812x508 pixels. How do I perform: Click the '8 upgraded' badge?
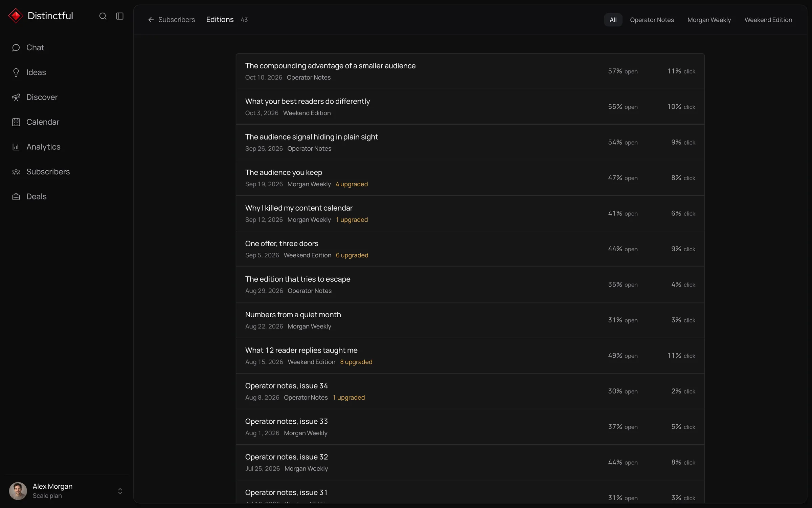click(356, 362)
